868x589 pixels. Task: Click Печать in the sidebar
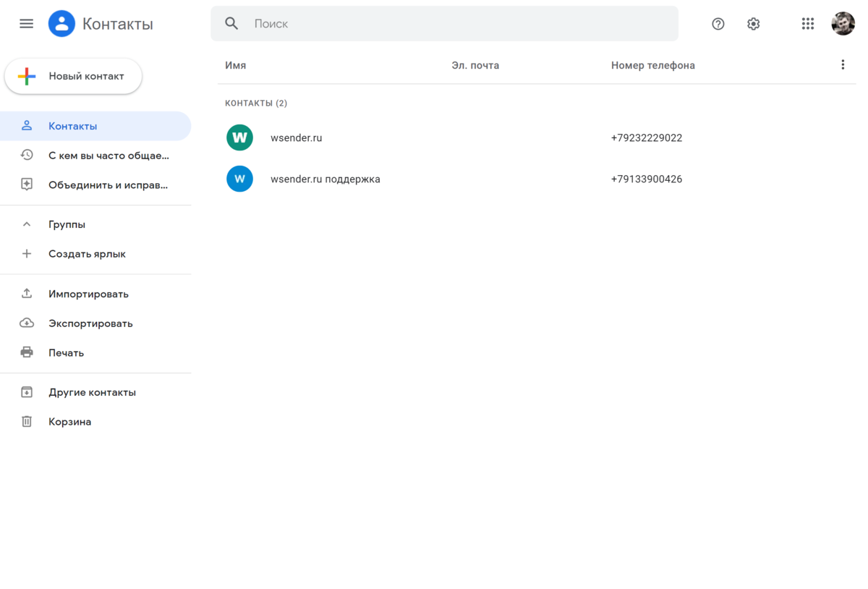95,353
